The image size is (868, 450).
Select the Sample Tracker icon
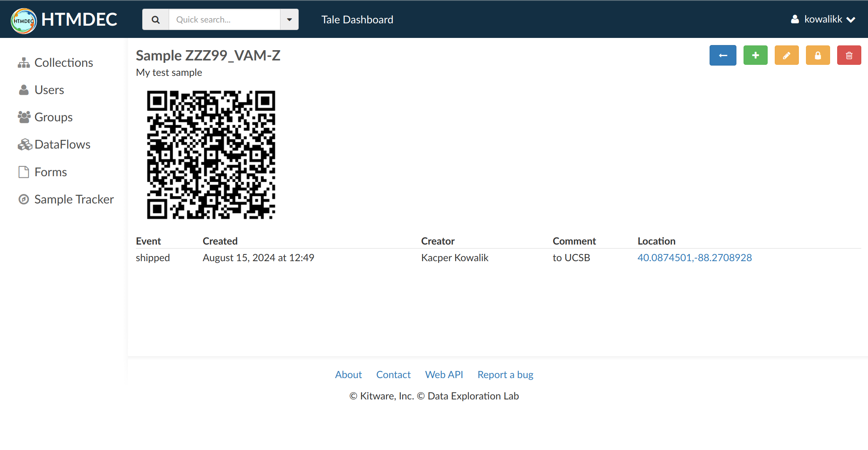24,199
